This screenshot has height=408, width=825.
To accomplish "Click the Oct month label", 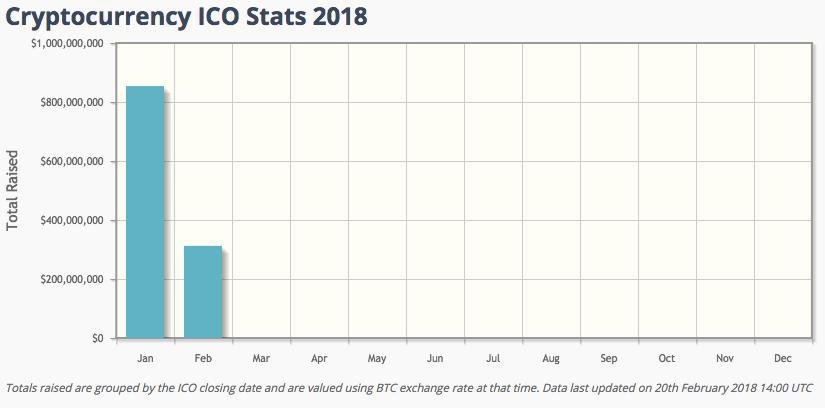I will pyautogui.click(x=667, y=358).
